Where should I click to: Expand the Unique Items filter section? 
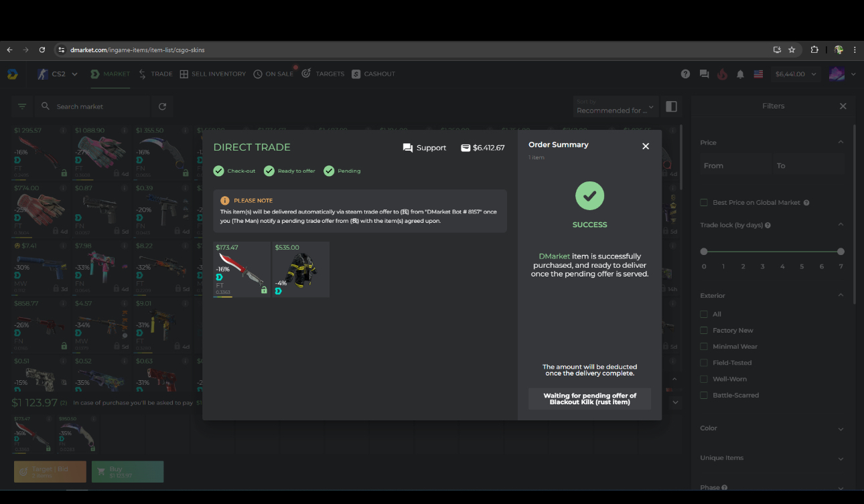[841, 458]
